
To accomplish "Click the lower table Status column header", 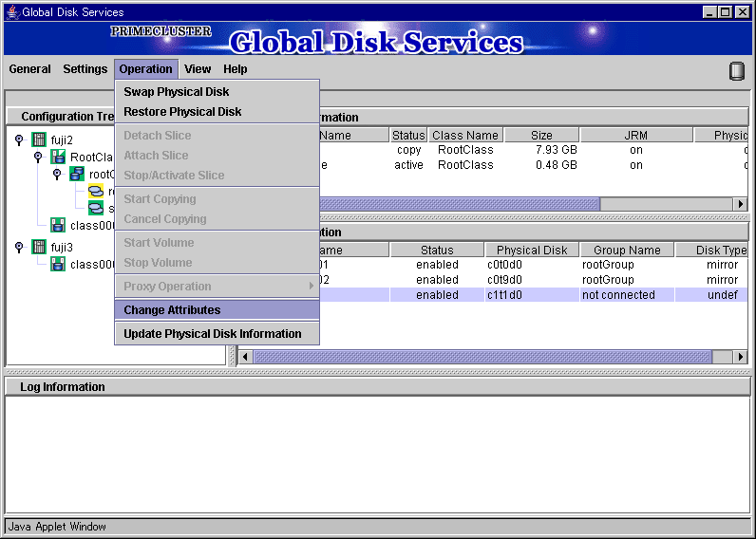I will [x=437, y=250].
